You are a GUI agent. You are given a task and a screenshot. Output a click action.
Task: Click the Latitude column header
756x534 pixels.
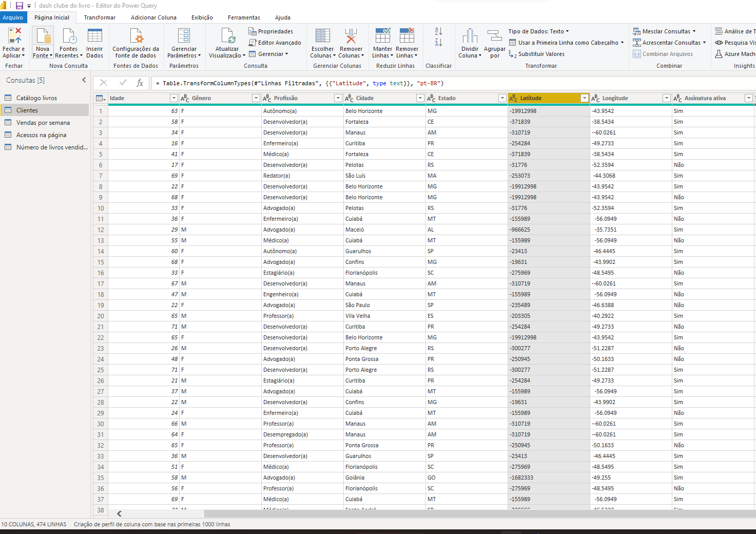pos(548,98)
